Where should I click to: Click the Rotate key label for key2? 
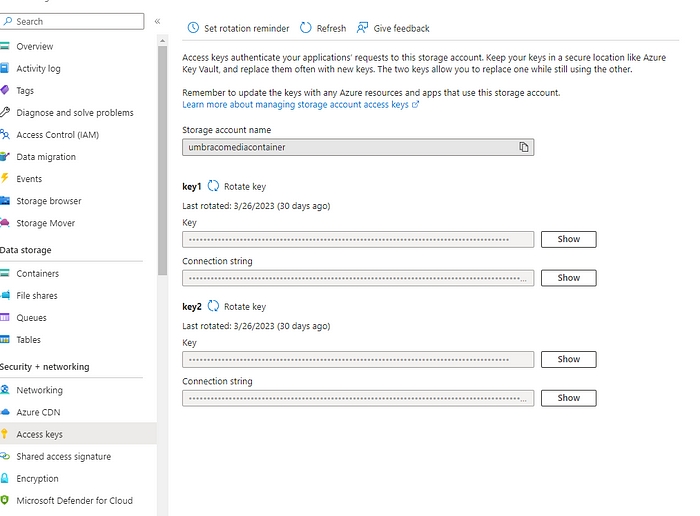tap(245, 307)
